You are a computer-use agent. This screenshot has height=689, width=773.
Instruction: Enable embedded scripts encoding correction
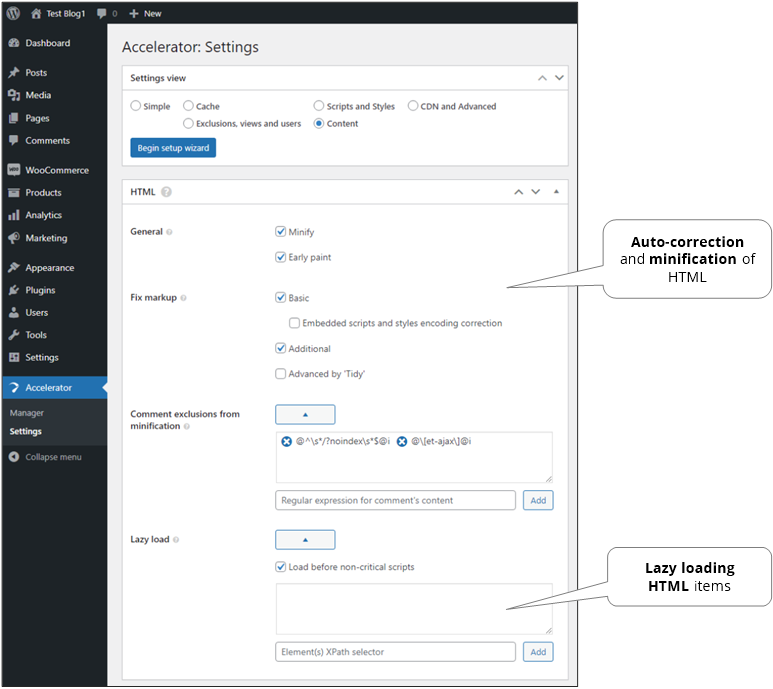pos(294,323)
